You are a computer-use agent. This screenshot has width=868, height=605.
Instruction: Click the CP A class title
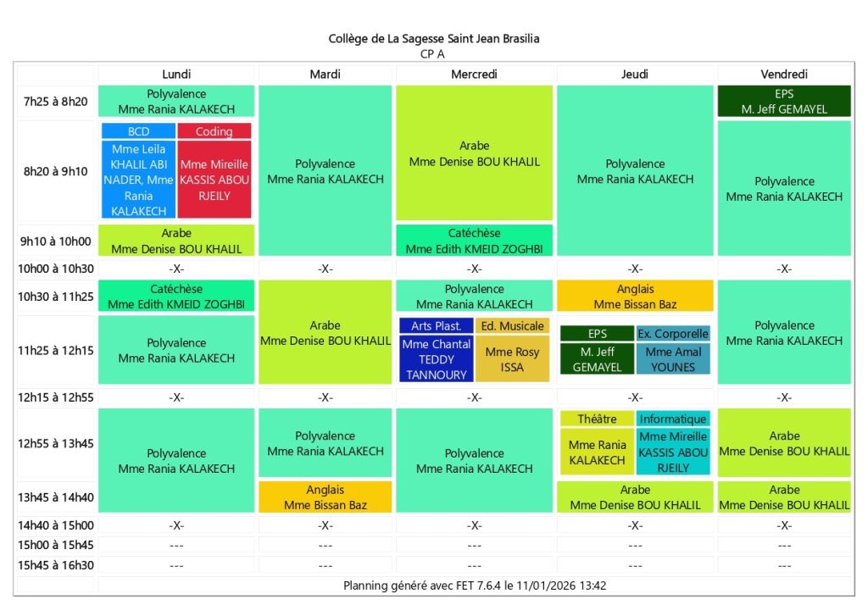pyautogui.click(x=434, y=53)
